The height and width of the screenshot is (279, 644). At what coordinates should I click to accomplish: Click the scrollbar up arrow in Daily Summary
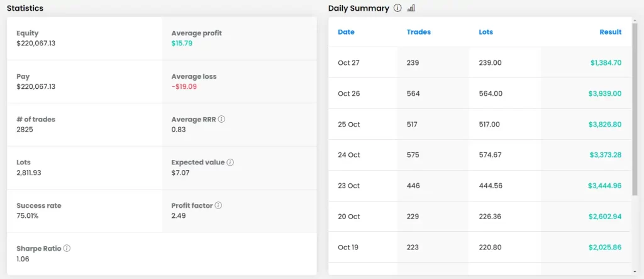pyautogui.click(x=635, y=20)
